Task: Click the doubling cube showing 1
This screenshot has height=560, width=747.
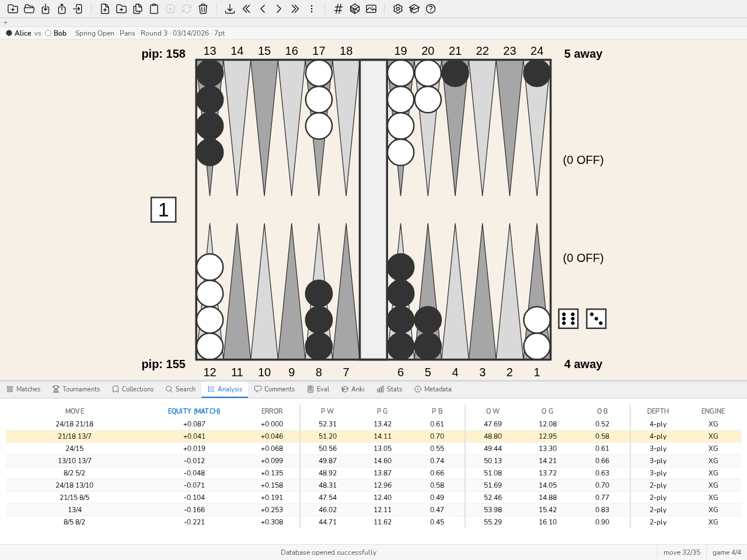Action: (x=163, y=209)
